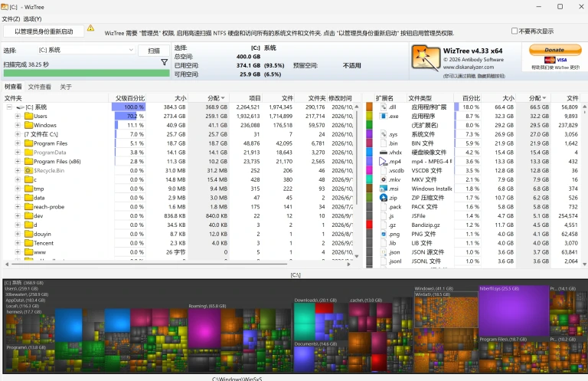Viewport: 588px width, 381px height.
Task: Collapse the [C:] 系统 root node
Action: click(x=9, y=107)
